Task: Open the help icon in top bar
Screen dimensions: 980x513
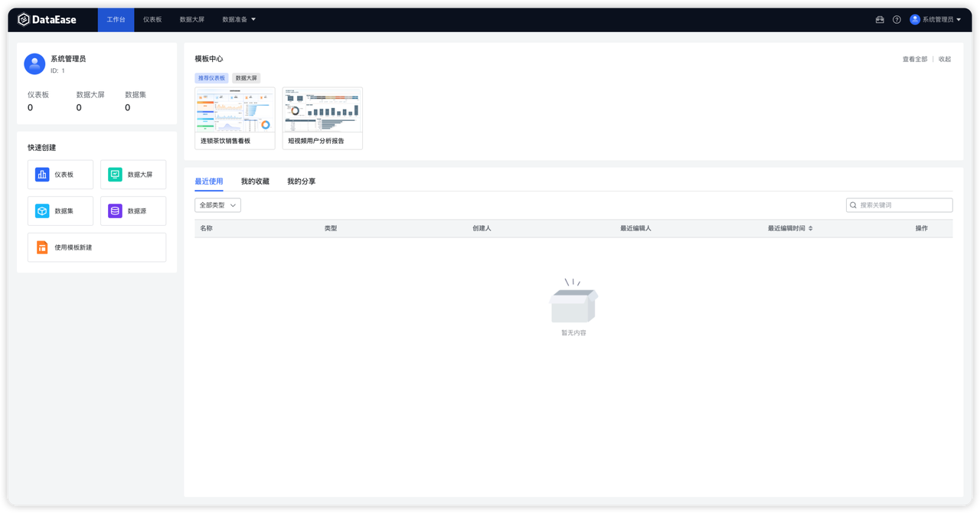Action: (x=897, y=19)
